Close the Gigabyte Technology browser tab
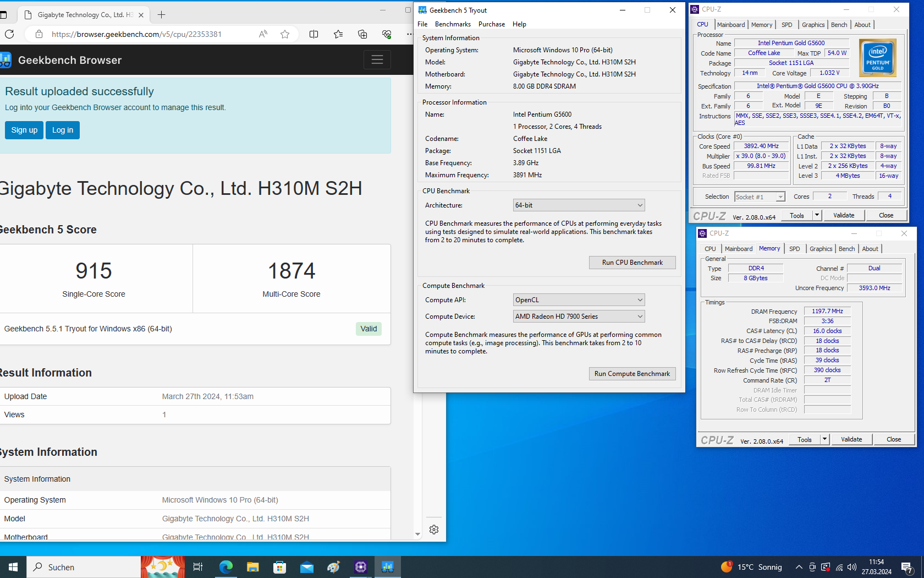Viewport: 924px width, 578px height. 141,15
